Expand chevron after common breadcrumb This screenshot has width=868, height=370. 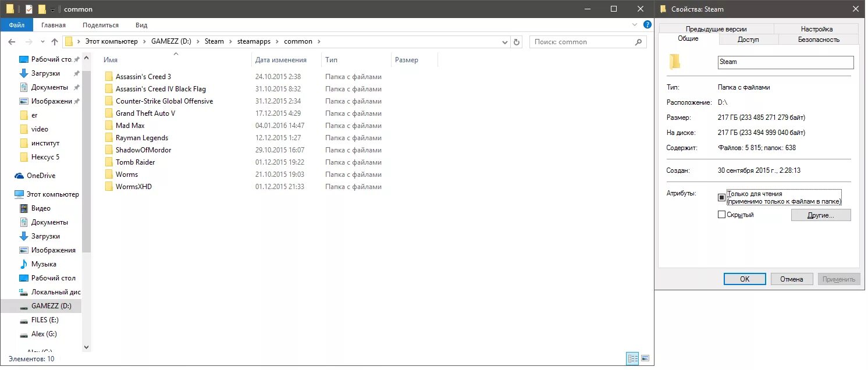coord(319,42)
